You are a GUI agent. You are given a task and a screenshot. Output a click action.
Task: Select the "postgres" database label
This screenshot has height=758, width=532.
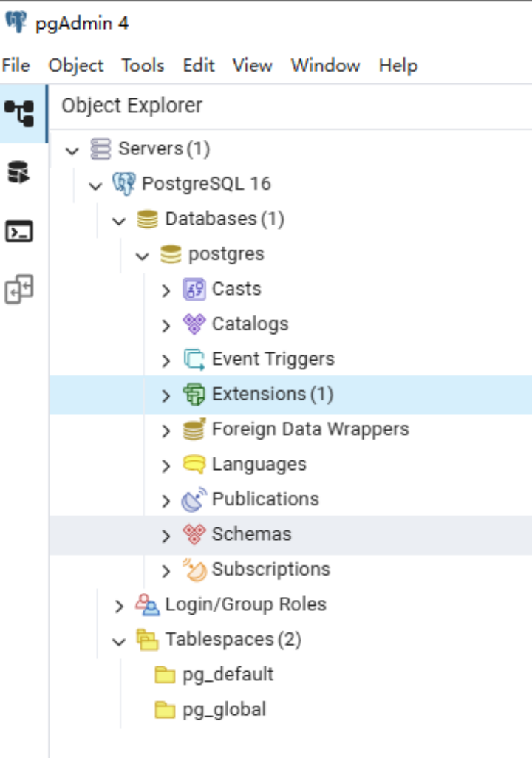(x=226, y=255)
